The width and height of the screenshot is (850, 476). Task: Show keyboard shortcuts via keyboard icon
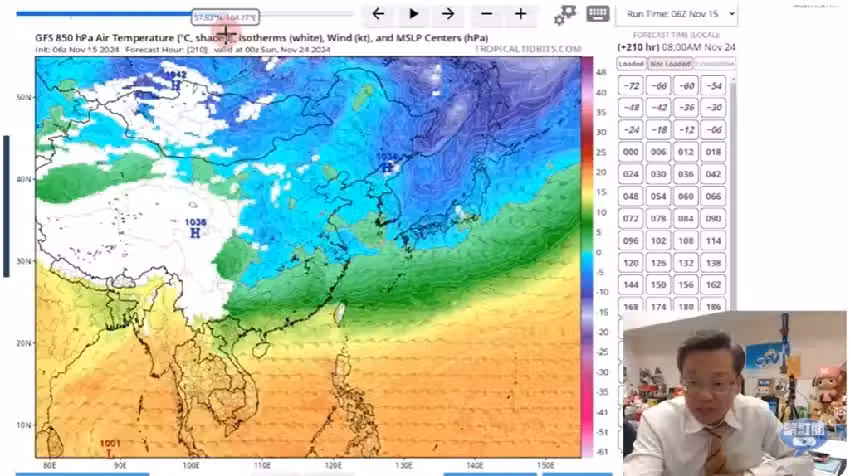598,13
